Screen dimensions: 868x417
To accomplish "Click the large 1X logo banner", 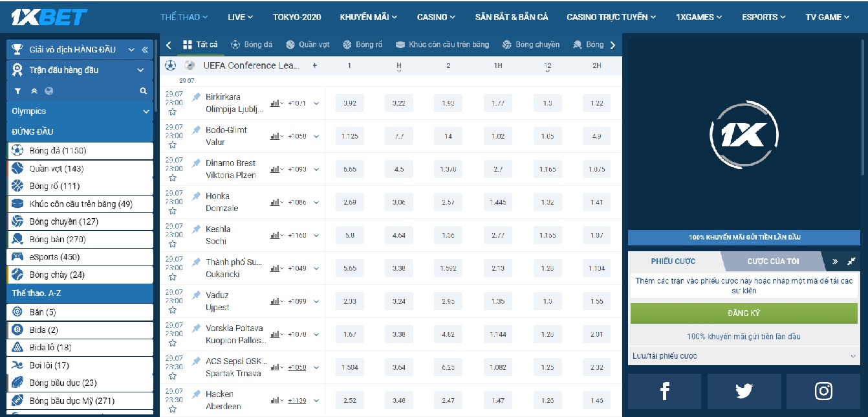I will [x=744, y=135].
